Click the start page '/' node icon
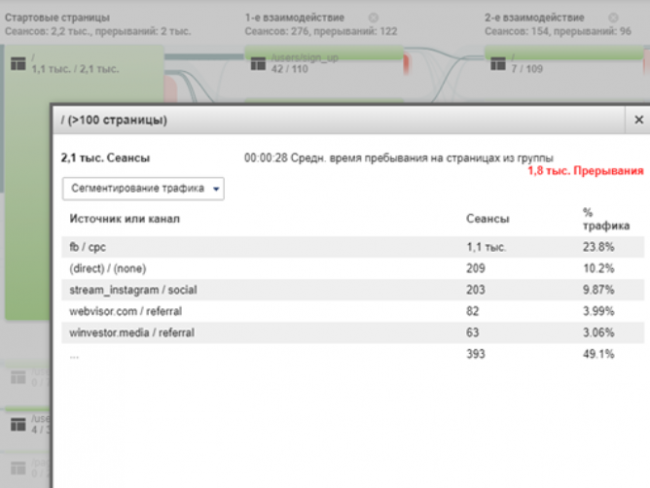Screen dimensions: 650x488 click(x=17, y=64)
